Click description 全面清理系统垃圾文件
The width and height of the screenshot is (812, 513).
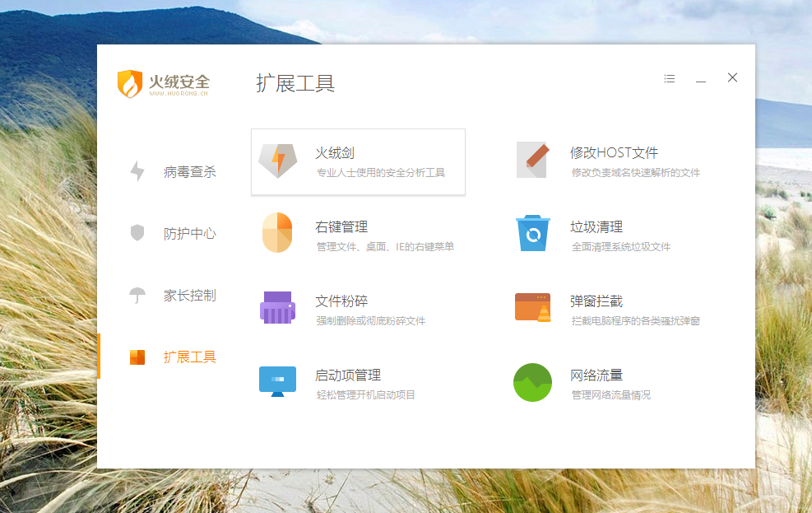(621, 247)
